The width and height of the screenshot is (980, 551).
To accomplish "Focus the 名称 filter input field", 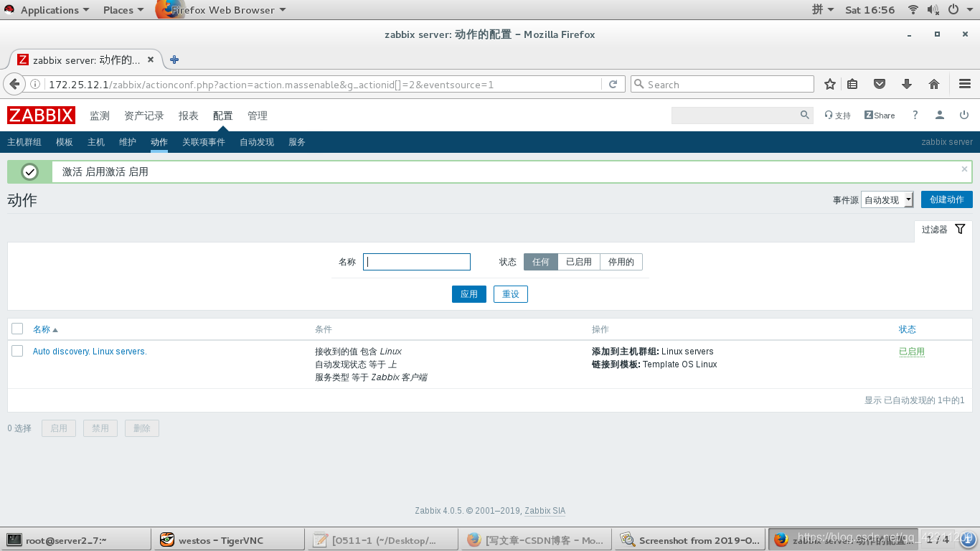I will [417, 262].
